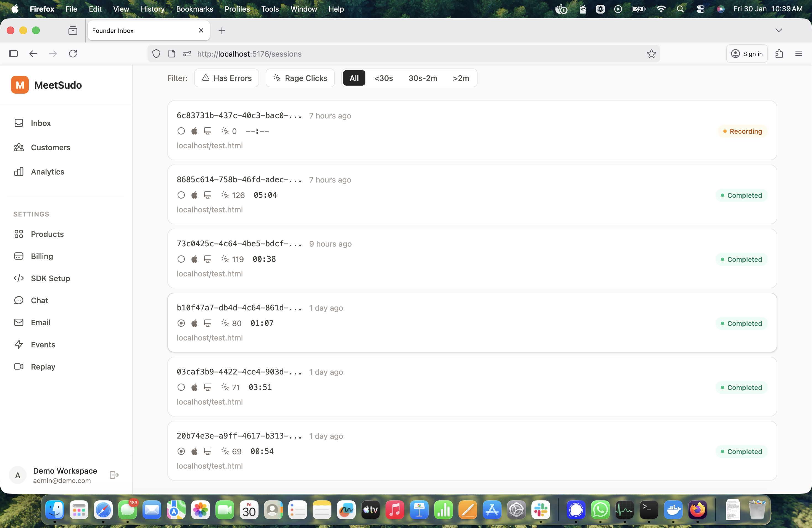This screenshot has height=528, width=812.
Task: Click the logout icon beside Demo Workspace
Action: 114,475
